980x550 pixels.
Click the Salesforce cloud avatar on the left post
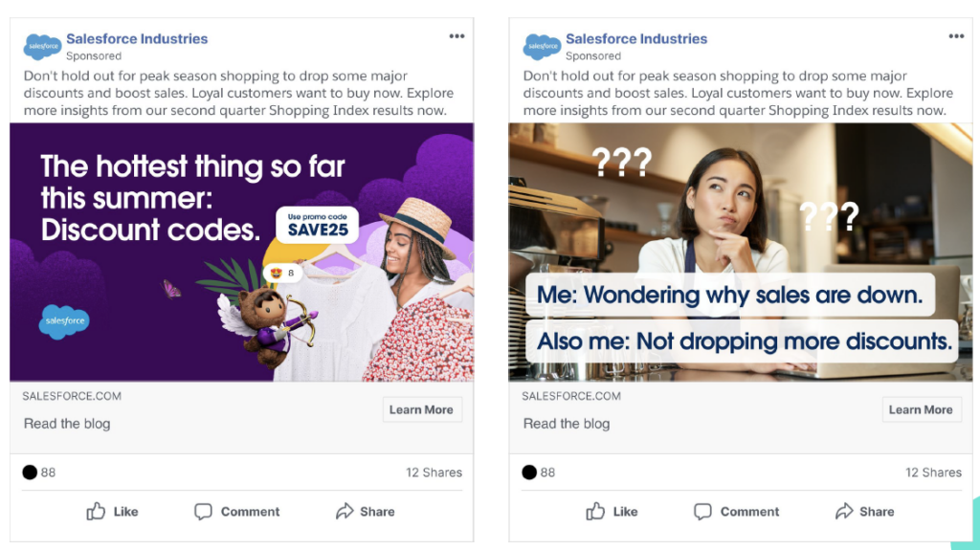point(42,46)
